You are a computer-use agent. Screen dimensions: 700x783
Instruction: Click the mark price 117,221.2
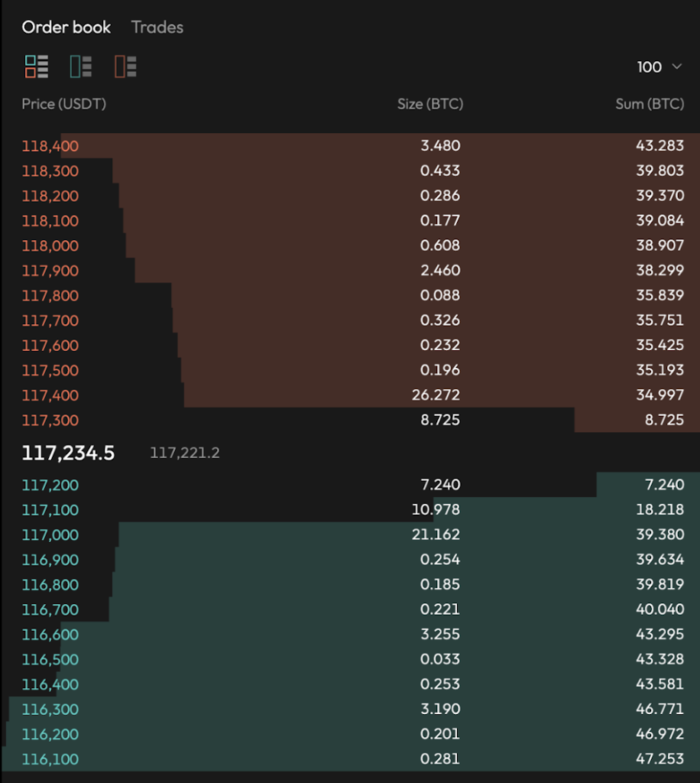pos(185,453)
